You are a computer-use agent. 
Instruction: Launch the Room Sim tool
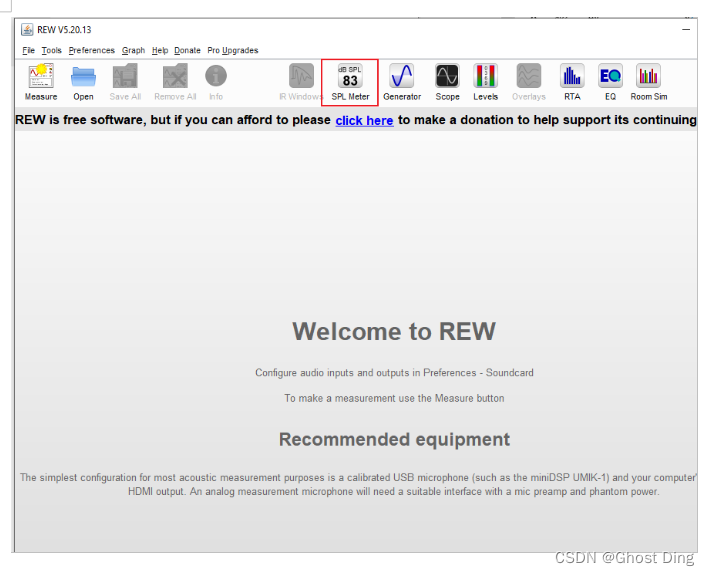(649, 82)
